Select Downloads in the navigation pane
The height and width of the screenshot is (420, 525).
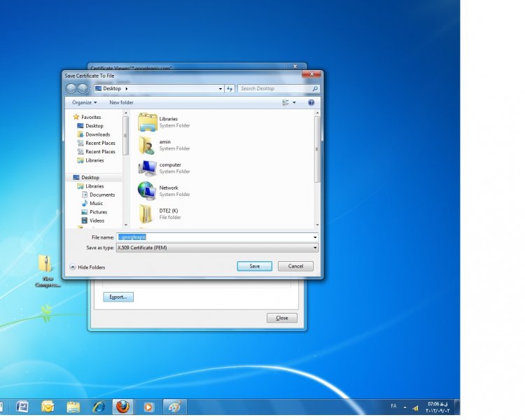point(94,134)
